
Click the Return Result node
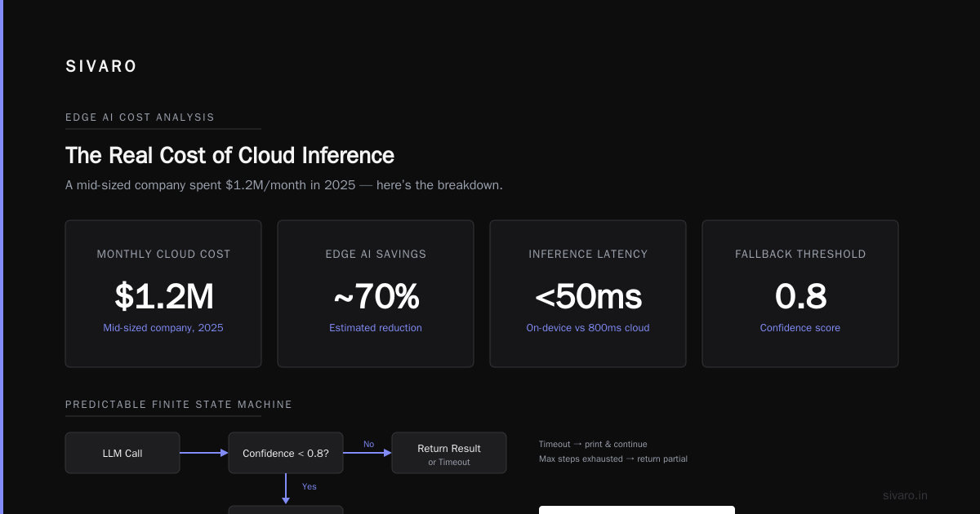click(449, 453)
